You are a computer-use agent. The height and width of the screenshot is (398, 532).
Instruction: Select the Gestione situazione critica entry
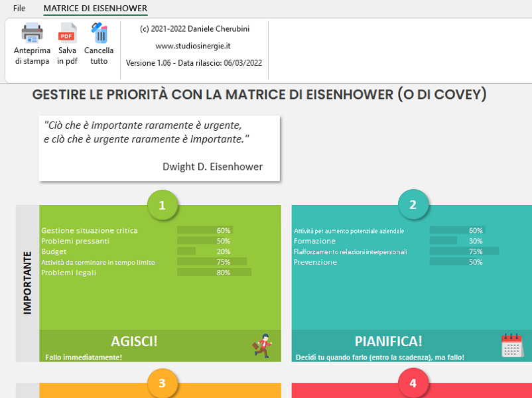pyautogui.click(x=90, y=231)
